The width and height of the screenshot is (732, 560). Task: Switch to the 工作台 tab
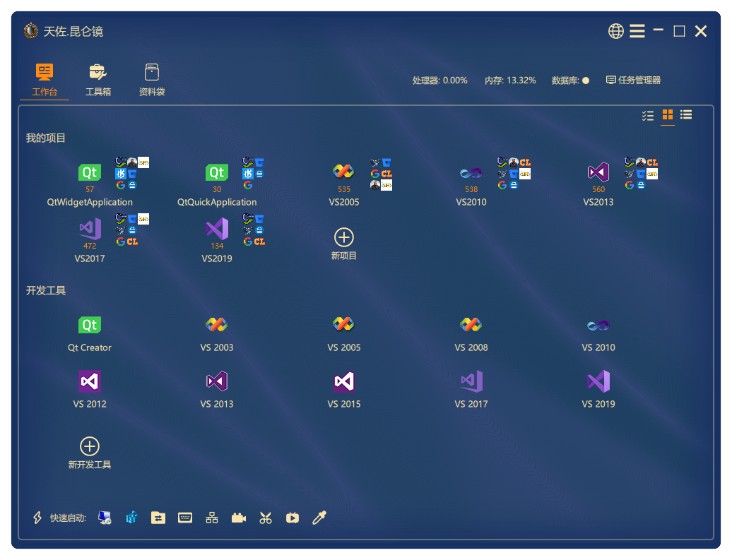45,80
